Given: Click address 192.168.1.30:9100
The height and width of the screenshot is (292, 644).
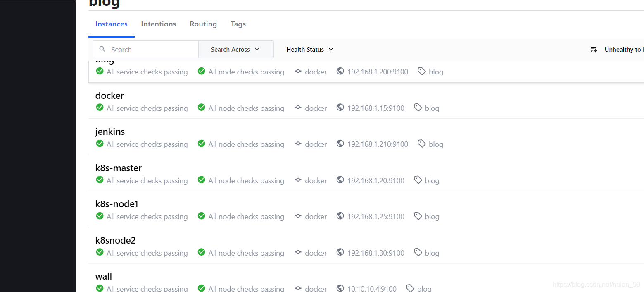Looking at the screenshot, I should click(376, 253).
